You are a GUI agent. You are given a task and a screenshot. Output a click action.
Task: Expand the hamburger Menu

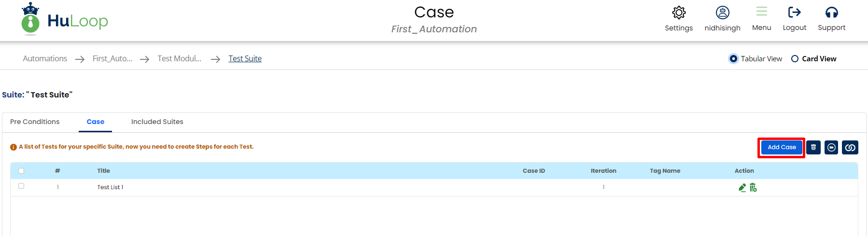pyautogui.click(x=761, y=13)
